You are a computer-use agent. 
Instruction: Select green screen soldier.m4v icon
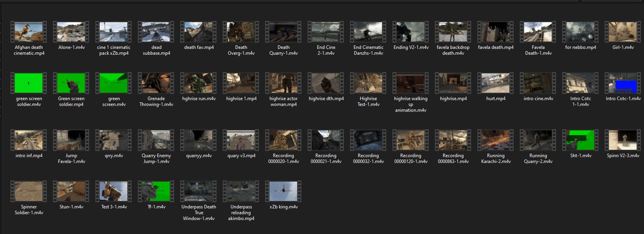(x=29, y=83)
